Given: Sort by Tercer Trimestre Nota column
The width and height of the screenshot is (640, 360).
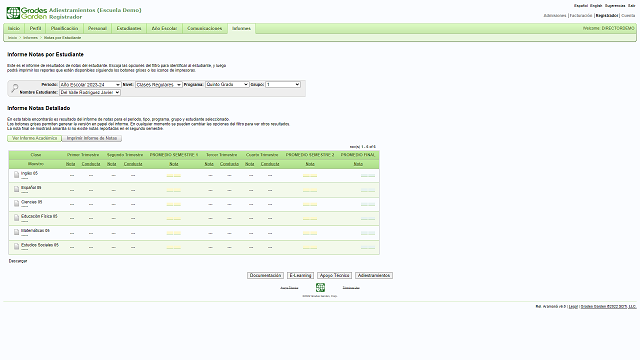Looking at the screenshot, I should pyautogui.click(x=209, y=164).
